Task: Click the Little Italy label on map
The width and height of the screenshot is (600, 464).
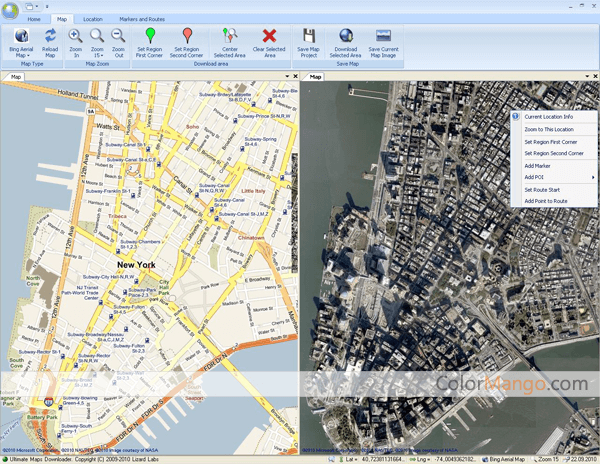Action: coord(253,190)
